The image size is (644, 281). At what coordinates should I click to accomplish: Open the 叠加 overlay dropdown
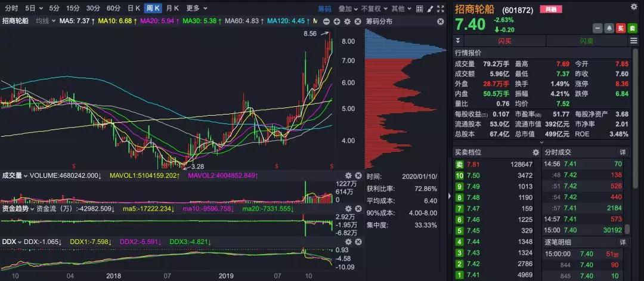[x=347, y=8]
